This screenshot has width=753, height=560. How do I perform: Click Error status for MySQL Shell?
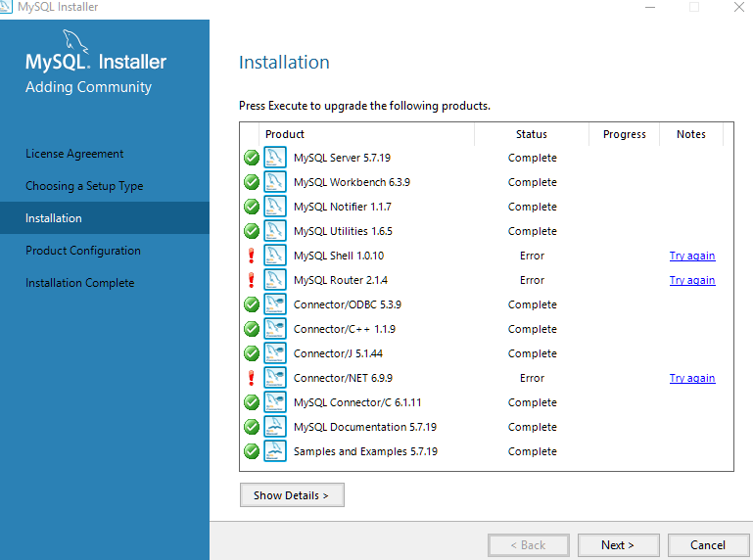(532, 256)
